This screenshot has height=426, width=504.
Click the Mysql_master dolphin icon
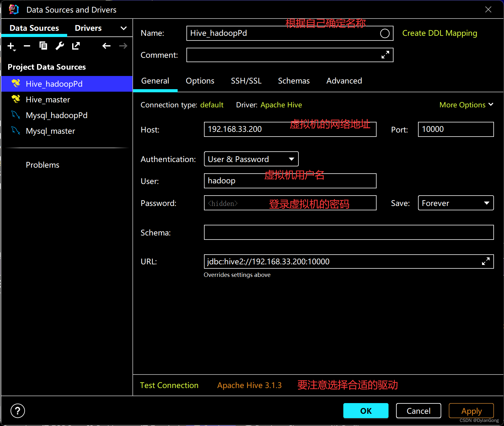16,131
